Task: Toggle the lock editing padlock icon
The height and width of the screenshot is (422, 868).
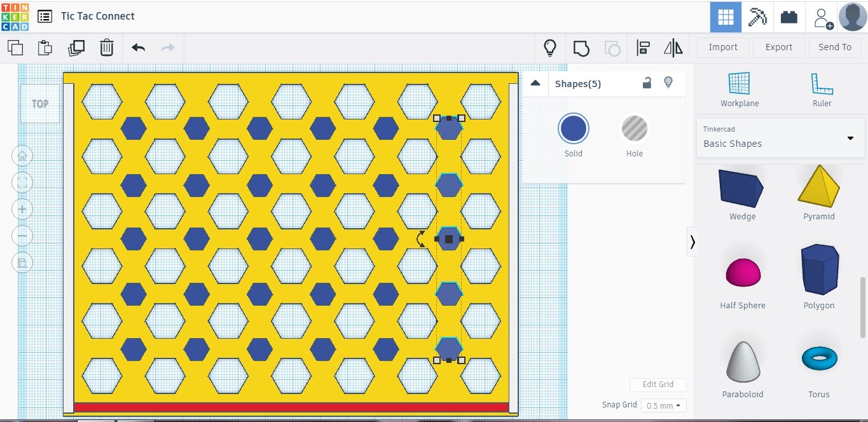Action: (x=647, y=83)
